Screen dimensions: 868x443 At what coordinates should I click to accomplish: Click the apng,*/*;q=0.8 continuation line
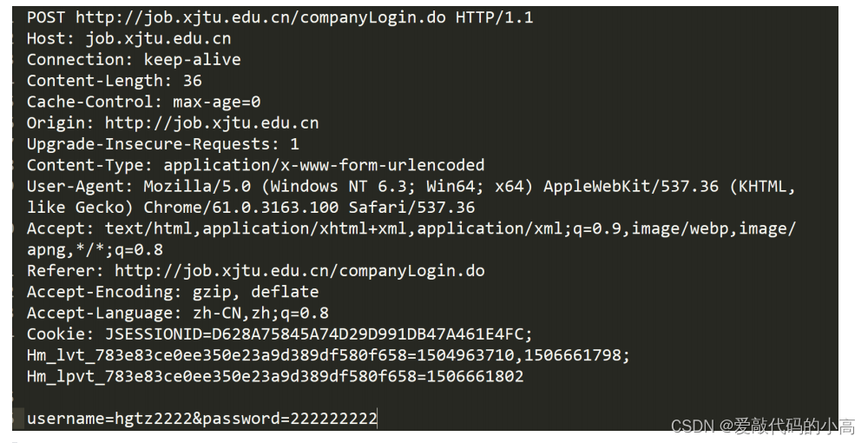pos(95,250)
